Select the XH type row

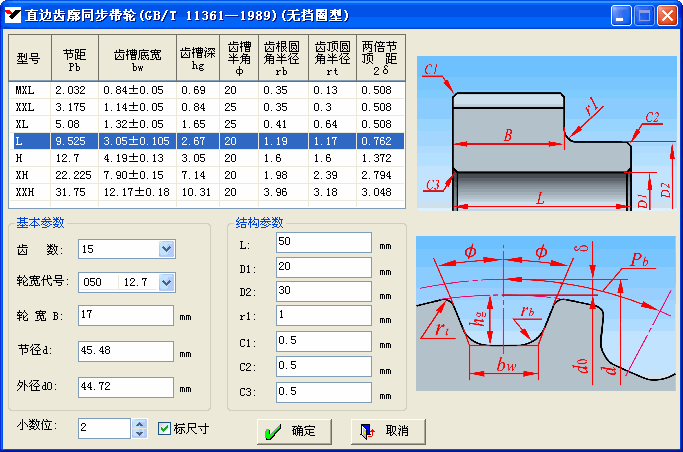tap(207, 175)
